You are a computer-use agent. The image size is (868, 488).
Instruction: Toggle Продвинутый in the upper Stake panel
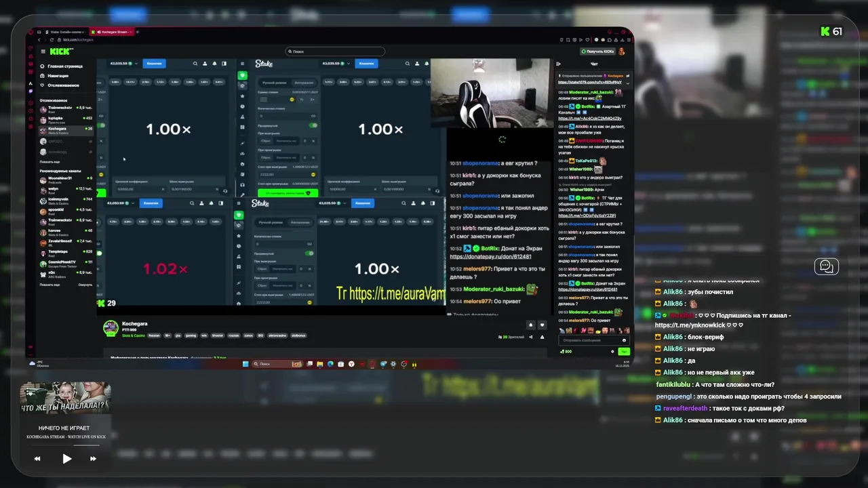313,125
